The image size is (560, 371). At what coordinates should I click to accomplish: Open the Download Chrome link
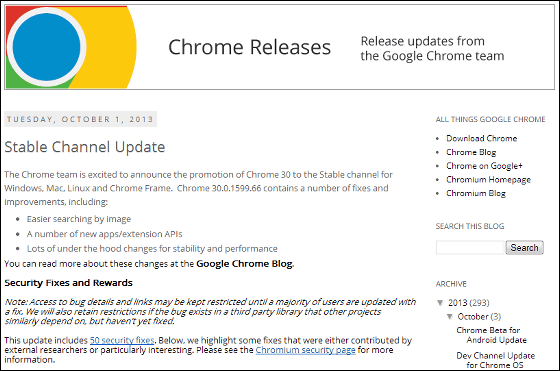(x=481, y=138)
